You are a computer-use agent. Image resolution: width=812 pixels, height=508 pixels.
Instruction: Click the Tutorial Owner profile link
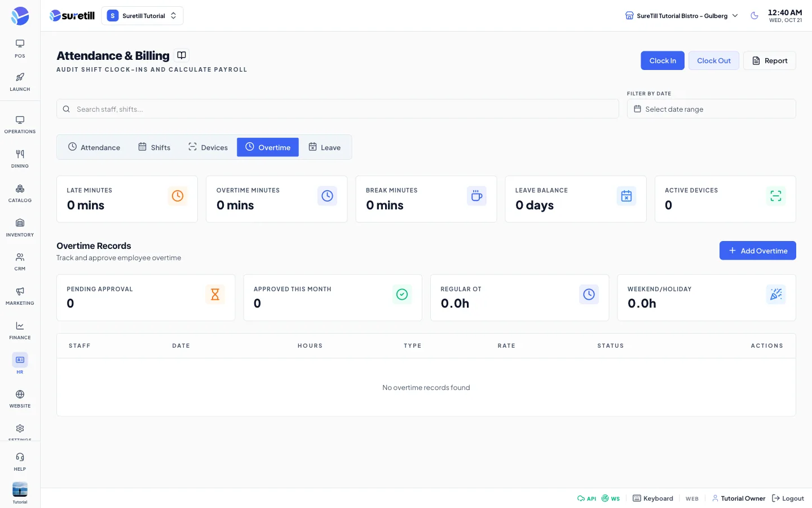click(x=739, y=498)
